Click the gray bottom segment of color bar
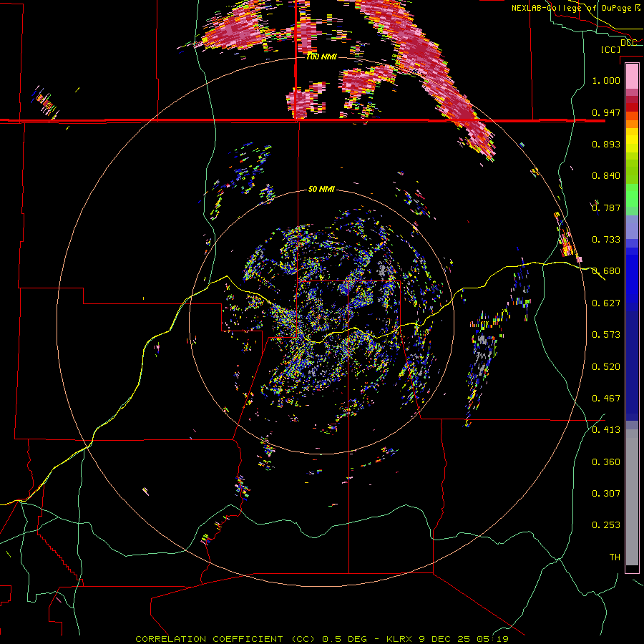The width and height of the screenshot is (644, 644). click(632, 497)
